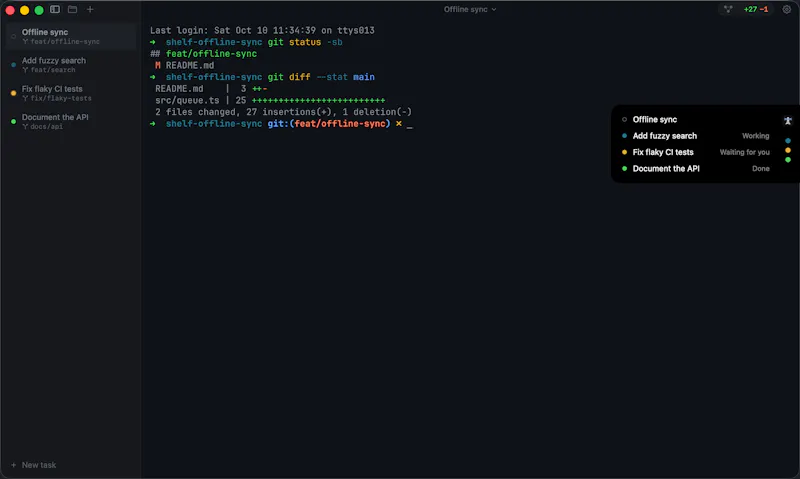The width and height of the screenshot is (800, 479).
Task: Click the 'git status -sb' command line
Action: [x=246, y=42]
